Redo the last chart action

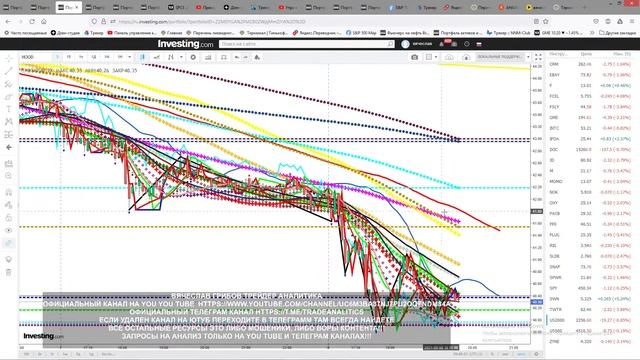246,57
